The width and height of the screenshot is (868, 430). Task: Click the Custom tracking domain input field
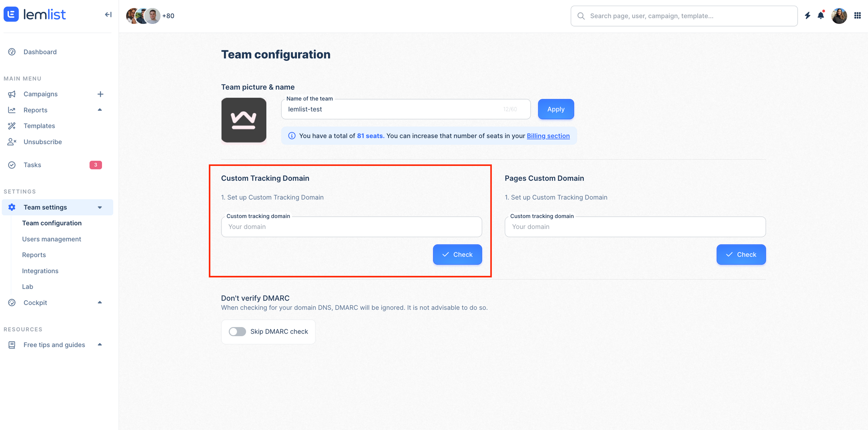351,226
